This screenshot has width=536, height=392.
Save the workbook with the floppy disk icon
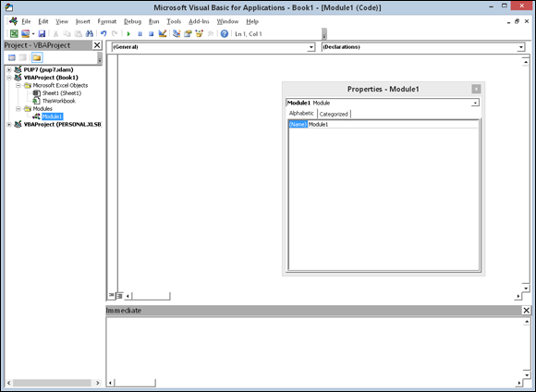[42, 33]
